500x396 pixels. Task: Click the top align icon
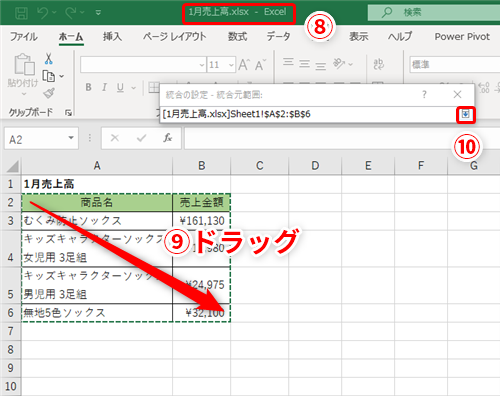288,62
